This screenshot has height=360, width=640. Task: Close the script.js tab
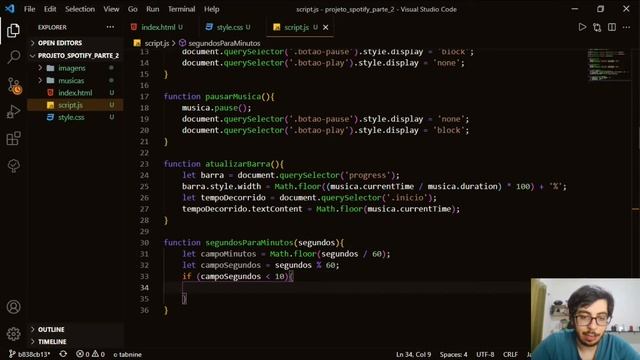pyautogui.click(x=325, y=27)
